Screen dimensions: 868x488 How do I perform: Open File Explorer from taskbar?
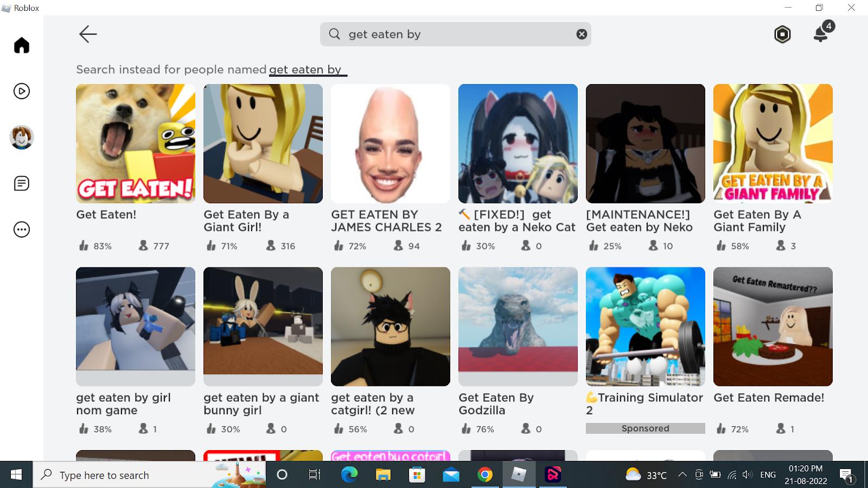383,475
